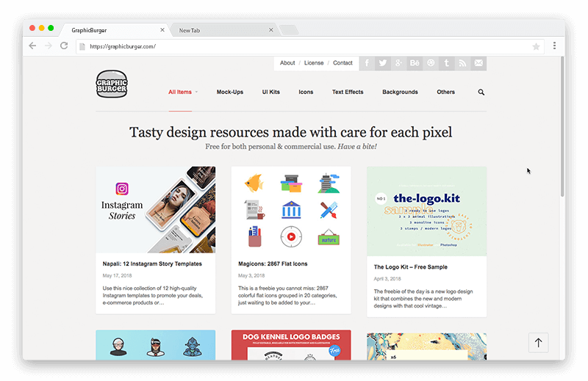The height and width of the screenshot is (381, 588).
Task: Go to the Icons category
Action: point(306,92)
